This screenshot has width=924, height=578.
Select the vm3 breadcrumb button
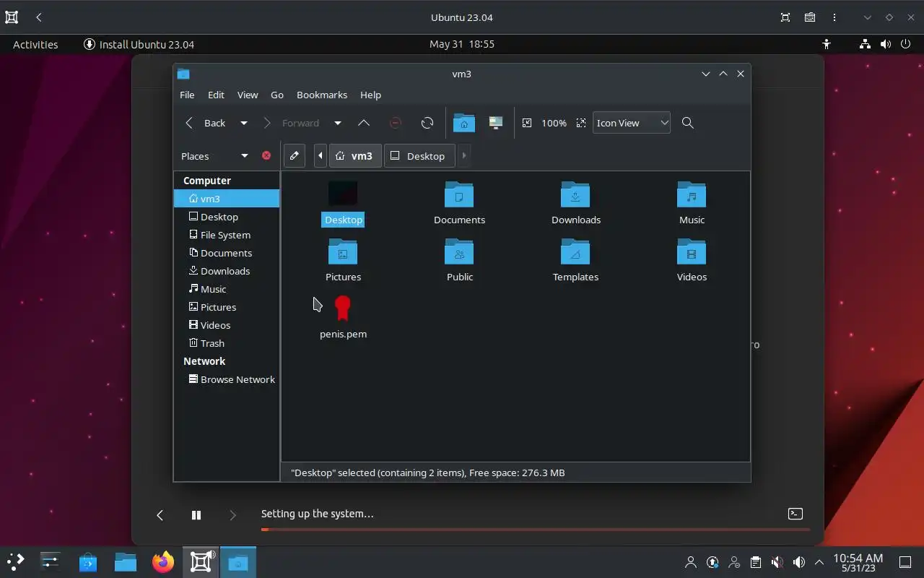coord(355,155)
